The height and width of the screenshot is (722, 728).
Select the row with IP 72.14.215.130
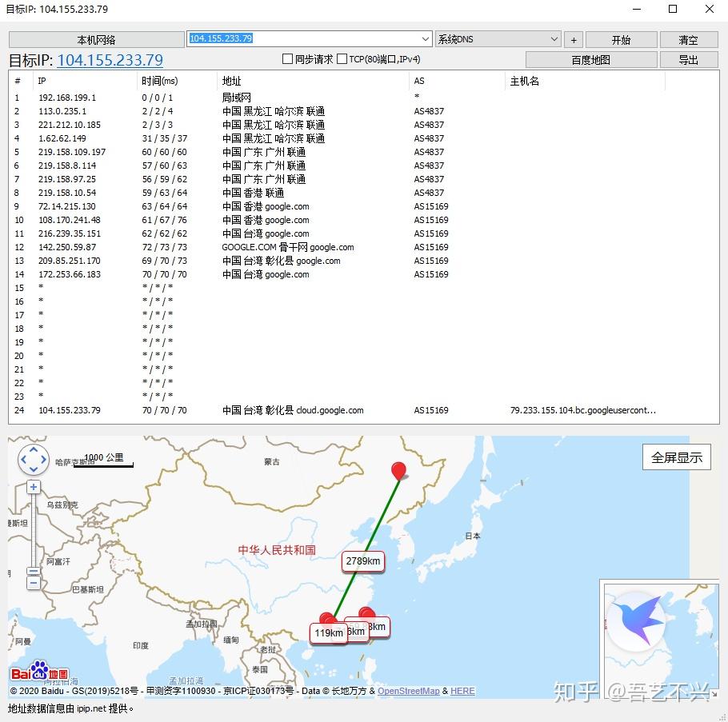pyautogui.click(x=364, y=206)
